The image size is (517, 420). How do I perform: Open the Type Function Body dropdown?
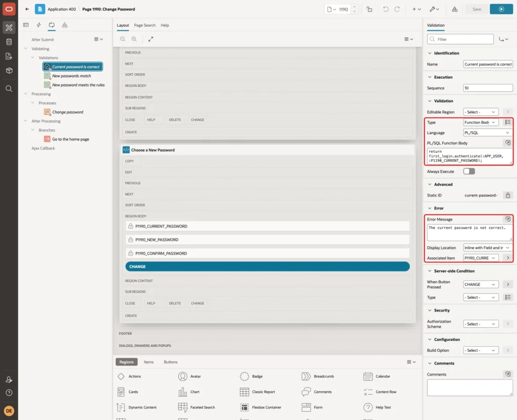pos(481,122)
